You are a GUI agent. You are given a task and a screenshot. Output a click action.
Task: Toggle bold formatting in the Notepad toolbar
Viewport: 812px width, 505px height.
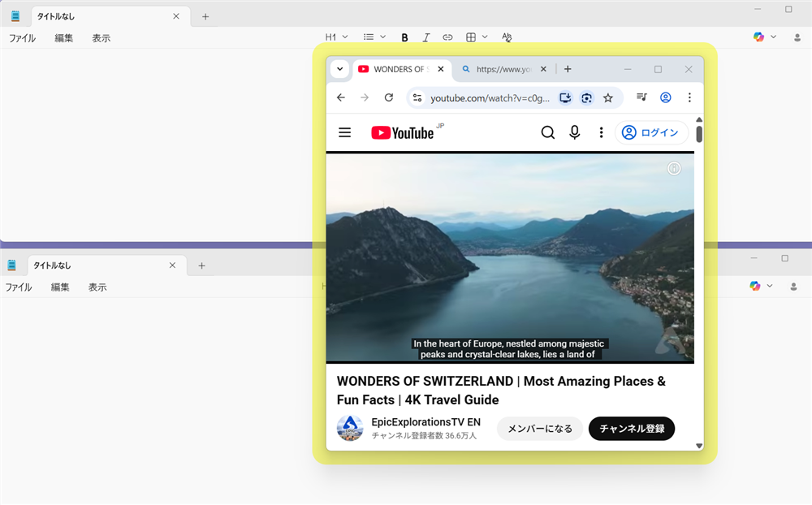coord(404,37)
